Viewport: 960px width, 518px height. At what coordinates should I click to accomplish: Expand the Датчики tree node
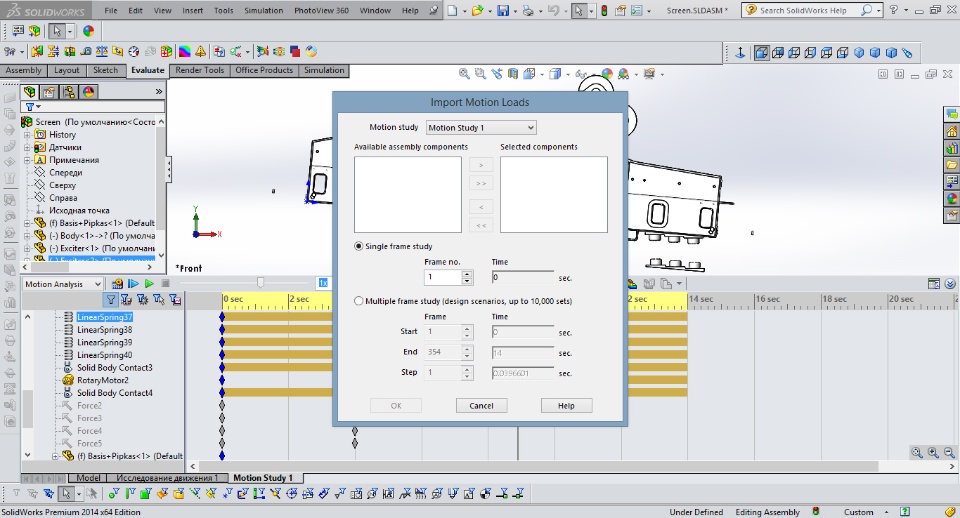pos(27,147)
